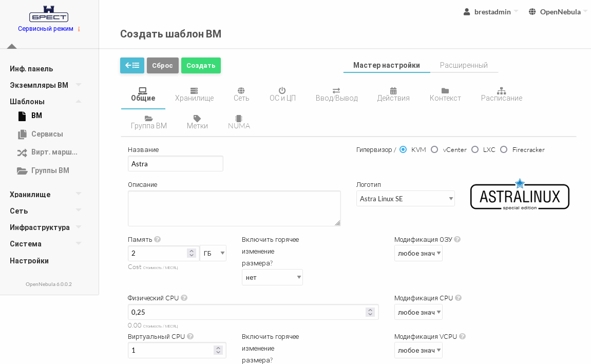Select the LXC hypervisor option

click(x=475, y=149)
